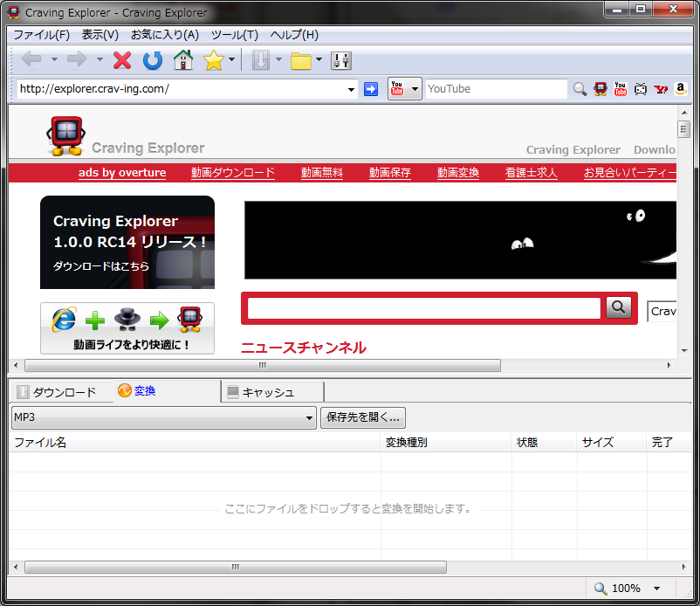Follow the 看護士求人 link
The image size is (700, 606).
(532, 173)
